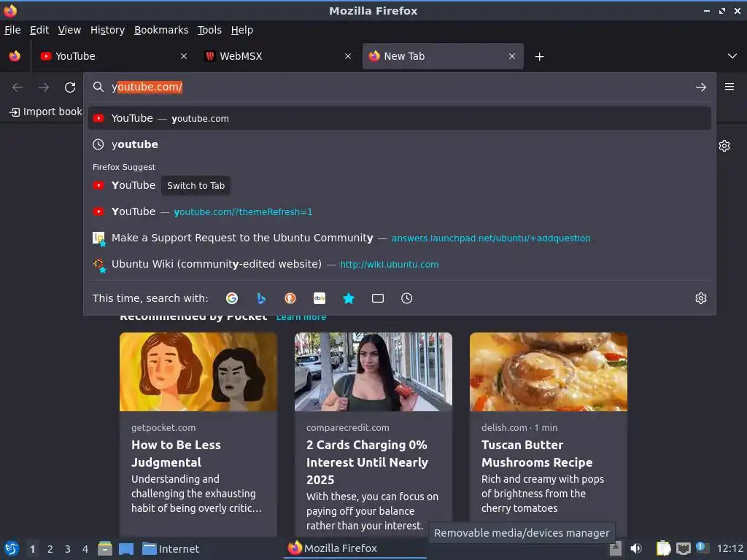Screen dimensions: 747x560
Task: Click the 12:12 clock in taskbar
Action: pyautogui.click(x=729, y=549)
